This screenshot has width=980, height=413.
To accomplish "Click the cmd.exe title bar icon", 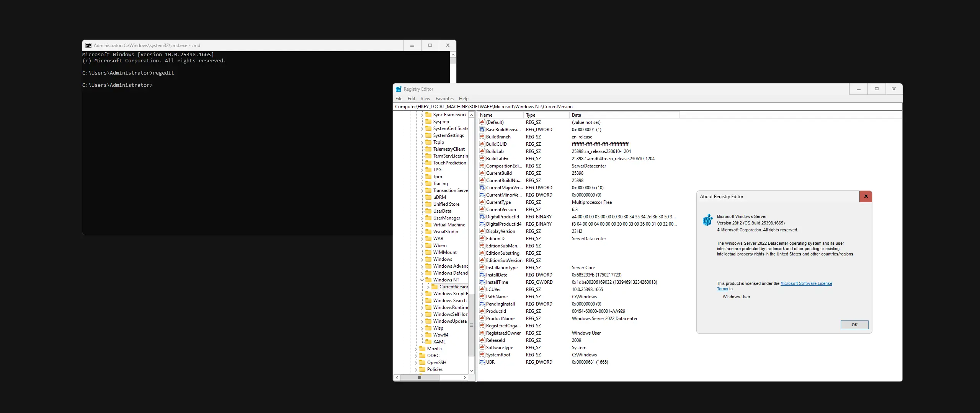I will (88, 46).
